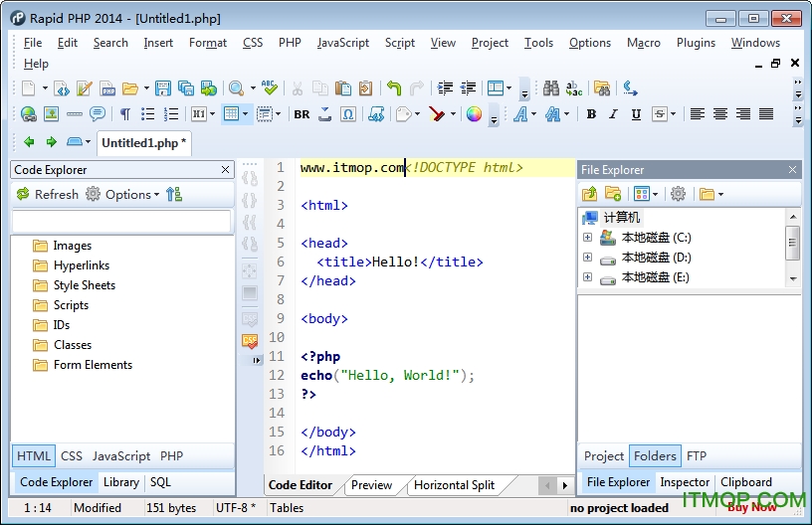
Task: Justify text alignment
Action: tap(766, 113)
